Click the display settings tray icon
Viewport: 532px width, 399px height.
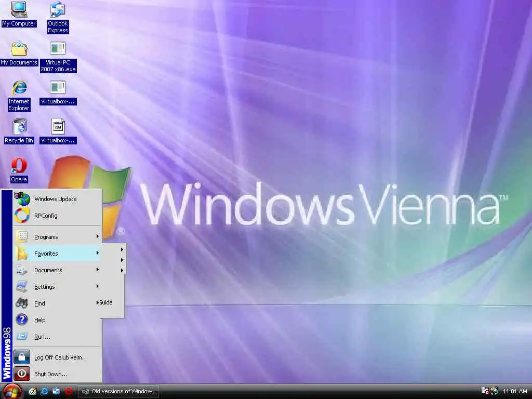485,391
